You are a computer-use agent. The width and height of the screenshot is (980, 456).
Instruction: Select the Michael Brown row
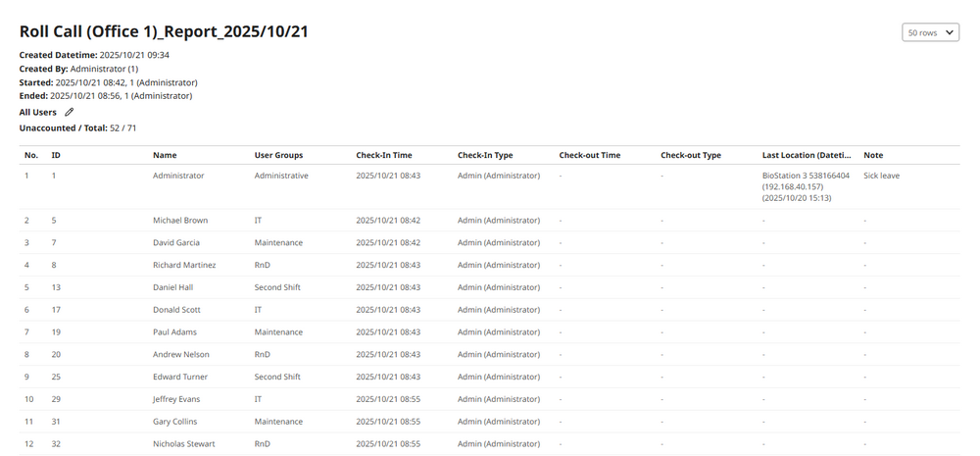[x=180, y=221]
